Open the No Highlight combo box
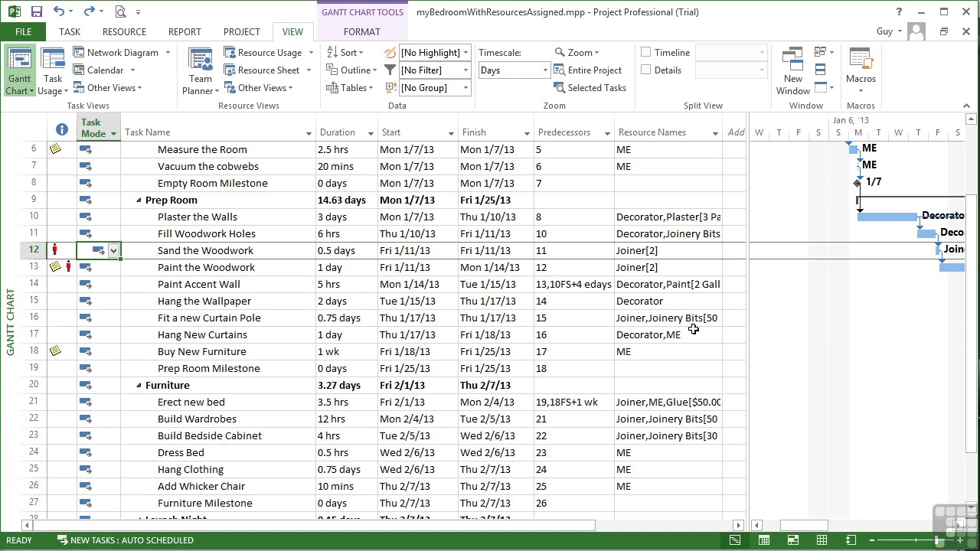The image size is (980, 551). (435, 52)
